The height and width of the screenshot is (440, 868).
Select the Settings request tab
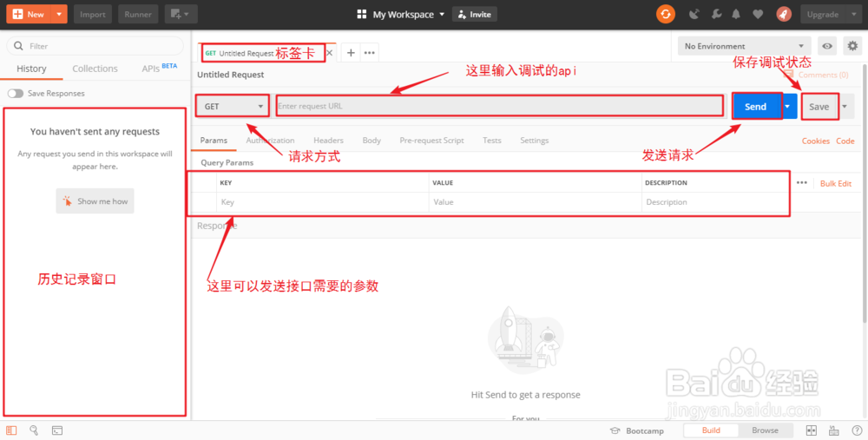534,141
